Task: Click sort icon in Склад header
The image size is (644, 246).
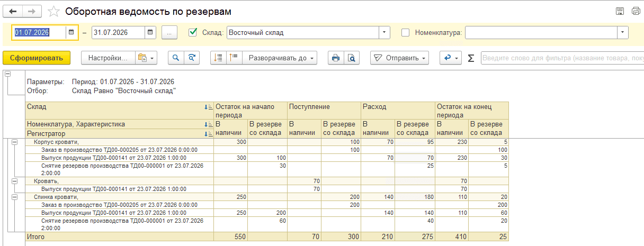Action: tap(208, 107)
